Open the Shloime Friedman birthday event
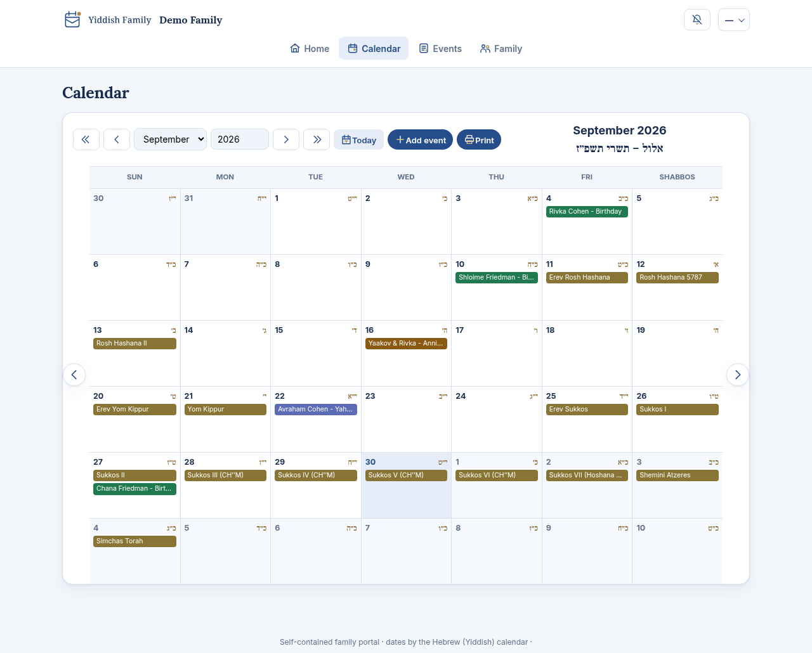Screen dimensions: 812x653 pyautogui.click(x=497, y=278)
